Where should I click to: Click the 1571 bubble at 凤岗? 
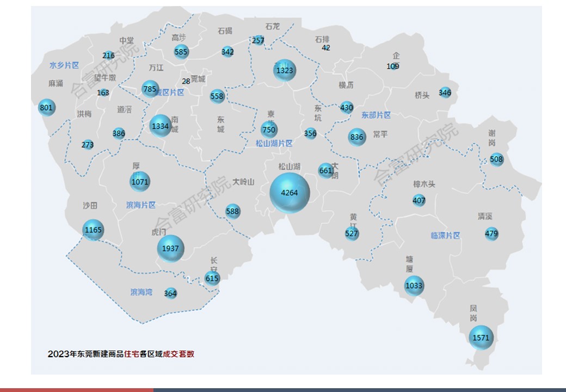tap(481, 338)
